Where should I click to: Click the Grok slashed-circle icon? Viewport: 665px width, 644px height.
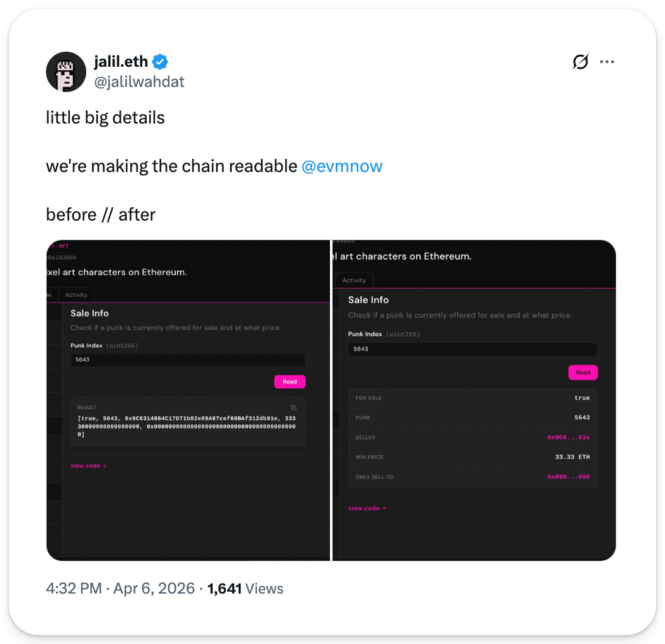tap(580, 62)
